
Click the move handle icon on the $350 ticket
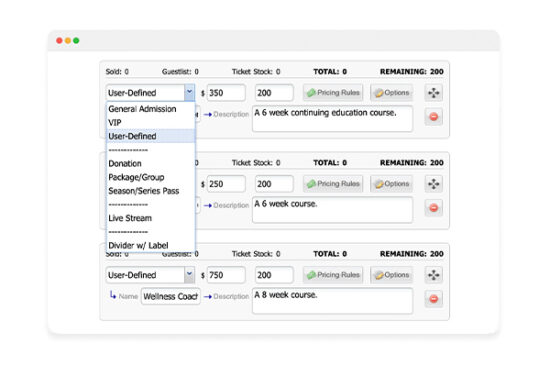[434, 93]
